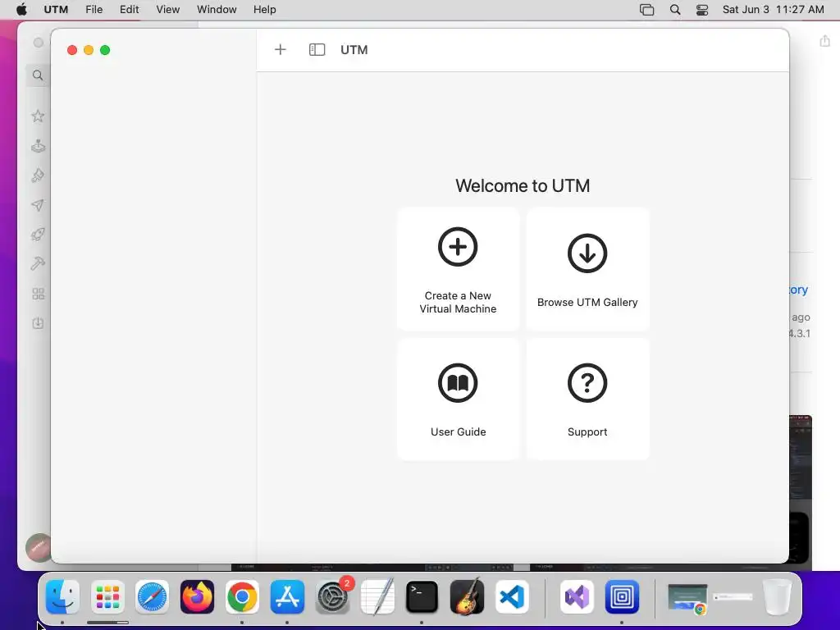Screen dimensions: 840x630
Task: Open minimized small window thumbnail in Dock
Action: tap(733, 597)
